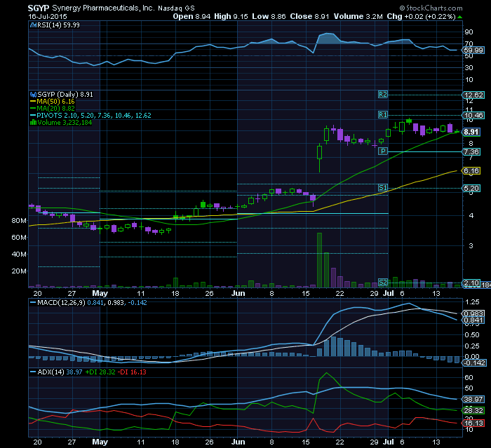Select the Volume 3.2M header value
The height and width of the screenshot is (448, 491).
click(x=358, y=17)
